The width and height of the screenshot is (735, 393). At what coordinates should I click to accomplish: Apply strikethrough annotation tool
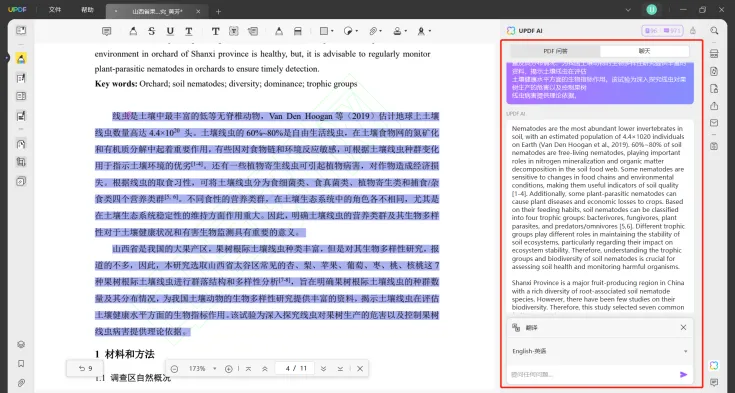pyautogui.click(x=151, y=31)
